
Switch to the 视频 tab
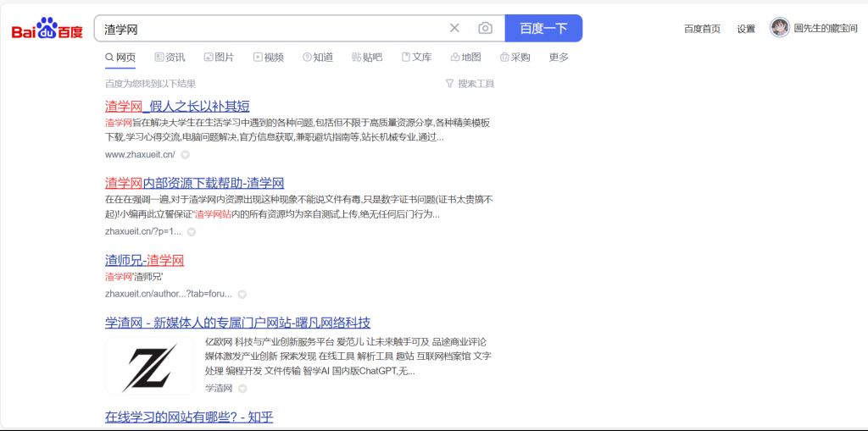click(x=269, y=57)
